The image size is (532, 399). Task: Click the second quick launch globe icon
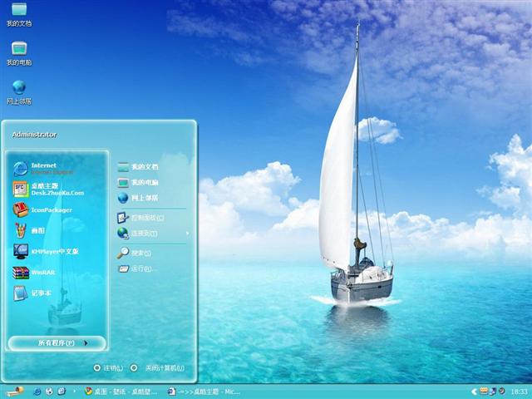[50, 392]
